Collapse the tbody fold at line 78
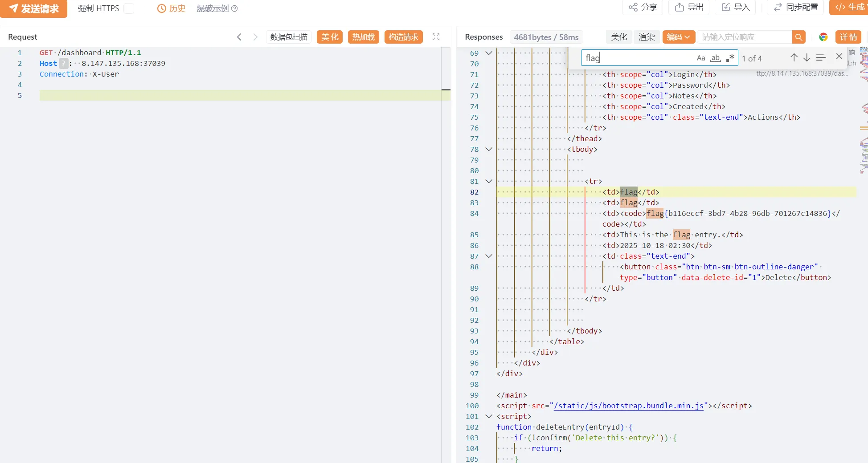The image size is (868, 463). pos(489,149)
